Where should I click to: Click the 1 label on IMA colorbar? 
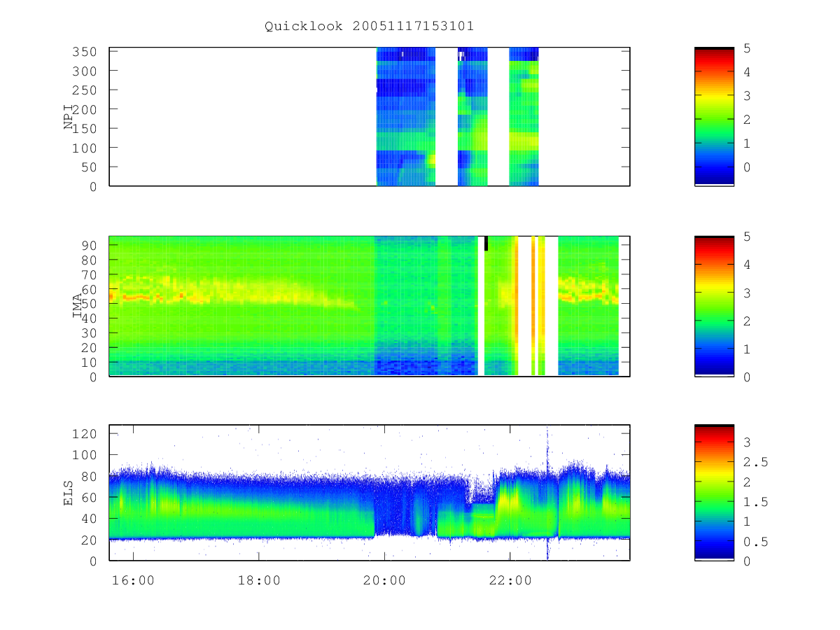click(746, 349)
